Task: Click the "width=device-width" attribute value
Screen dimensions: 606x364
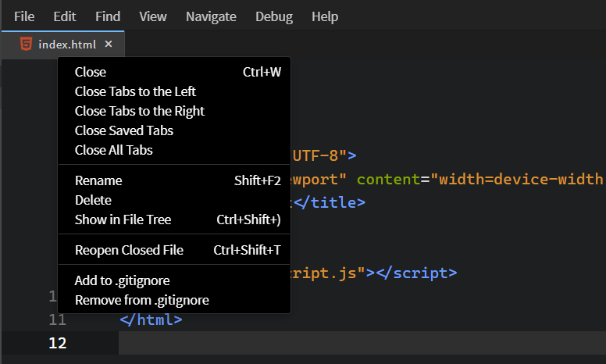Action: tap(517, 180)
